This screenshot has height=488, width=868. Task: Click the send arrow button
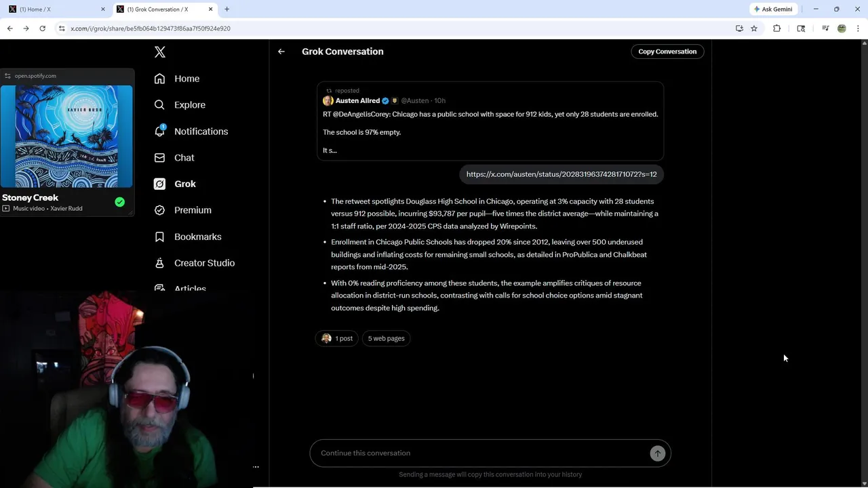tap(657, 453)
